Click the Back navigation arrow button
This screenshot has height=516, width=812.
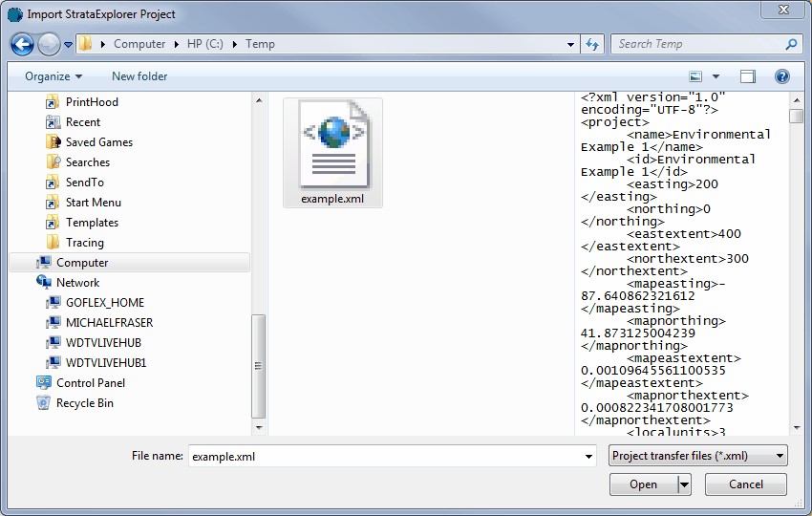(x=22, y=44)
